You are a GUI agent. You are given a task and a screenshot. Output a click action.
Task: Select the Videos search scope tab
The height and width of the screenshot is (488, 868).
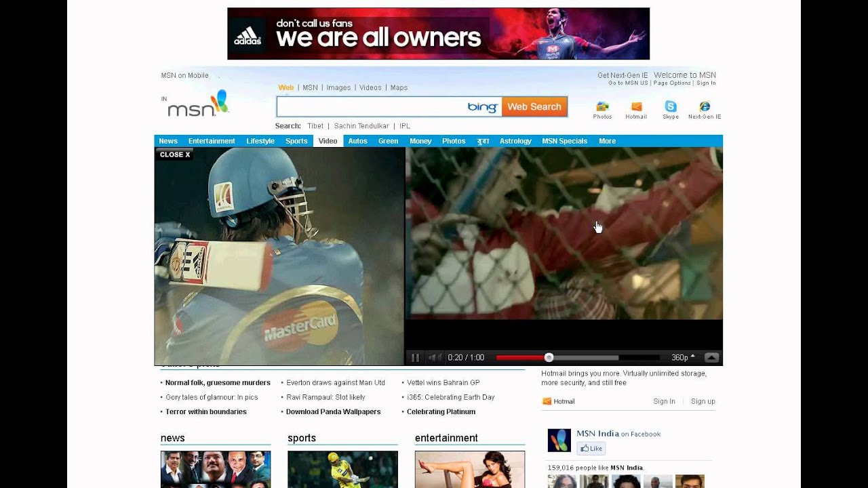[370, 87]
